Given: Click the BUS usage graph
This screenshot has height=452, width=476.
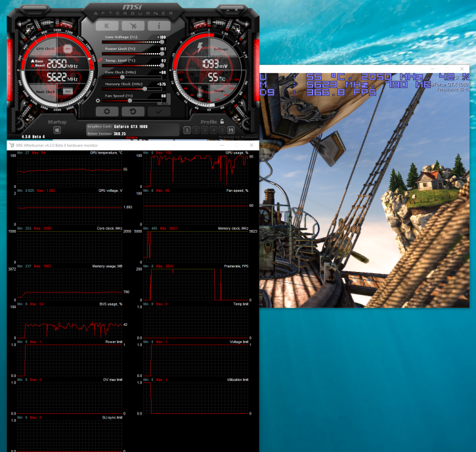Looking at the screenshot, I should [x=70, y=322].
